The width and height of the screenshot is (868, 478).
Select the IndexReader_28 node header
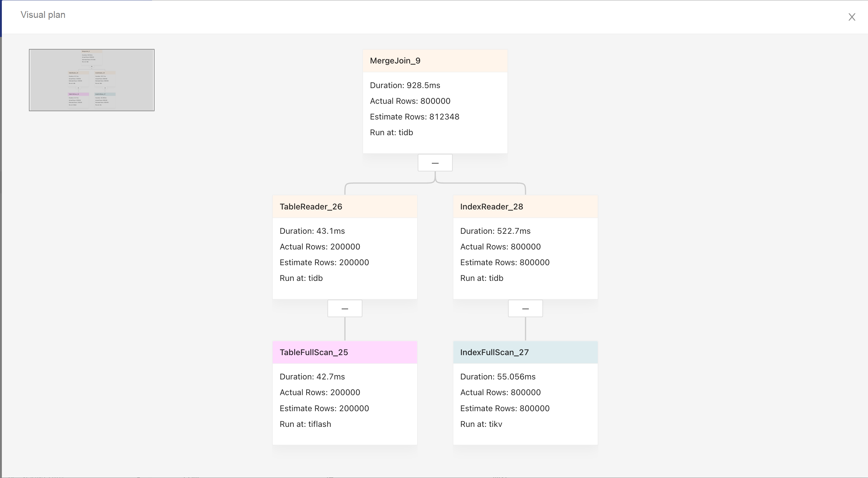pos(525,207)
